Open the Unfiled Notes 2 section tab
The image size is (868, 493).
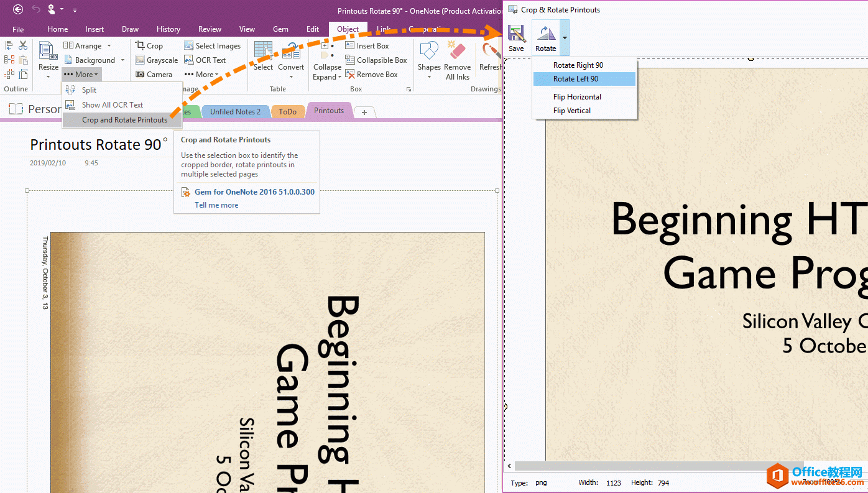coord(235,111)
